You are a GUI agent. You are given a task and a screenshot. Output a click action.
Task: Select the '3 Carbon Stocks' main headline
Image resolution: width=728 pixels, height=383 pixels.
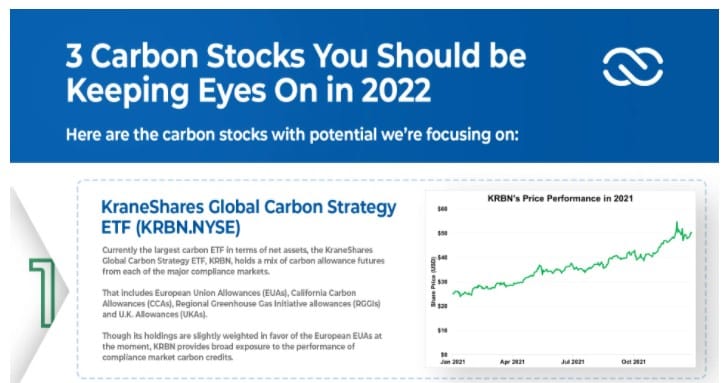[x=296, y=73]
